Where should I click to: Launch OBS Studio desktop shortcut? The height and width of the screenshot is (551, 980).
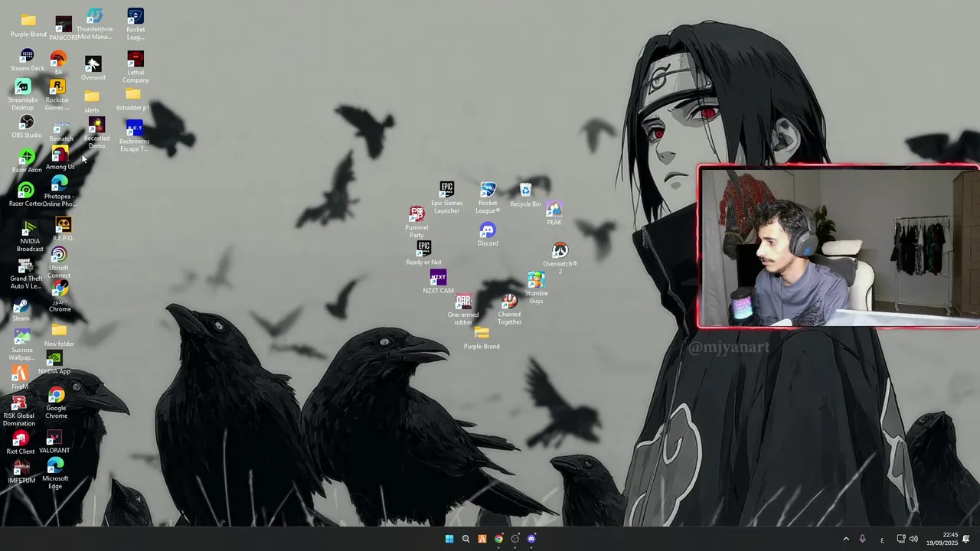(x=27, y=127)
